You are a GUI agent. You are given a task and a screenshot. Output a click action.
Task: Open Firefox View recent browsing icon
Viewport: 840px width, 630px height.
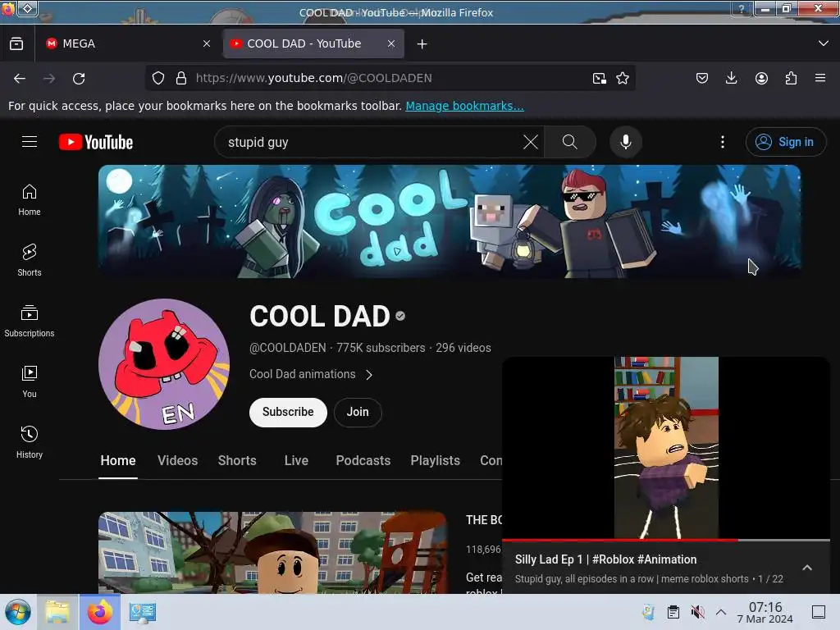pos(16,44)
